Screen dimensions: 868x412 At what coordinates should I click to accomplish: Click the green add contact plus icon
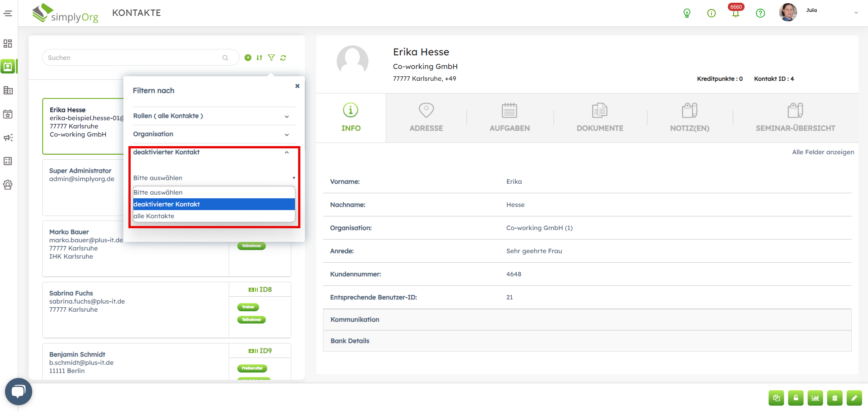click(x=248, y=58)
